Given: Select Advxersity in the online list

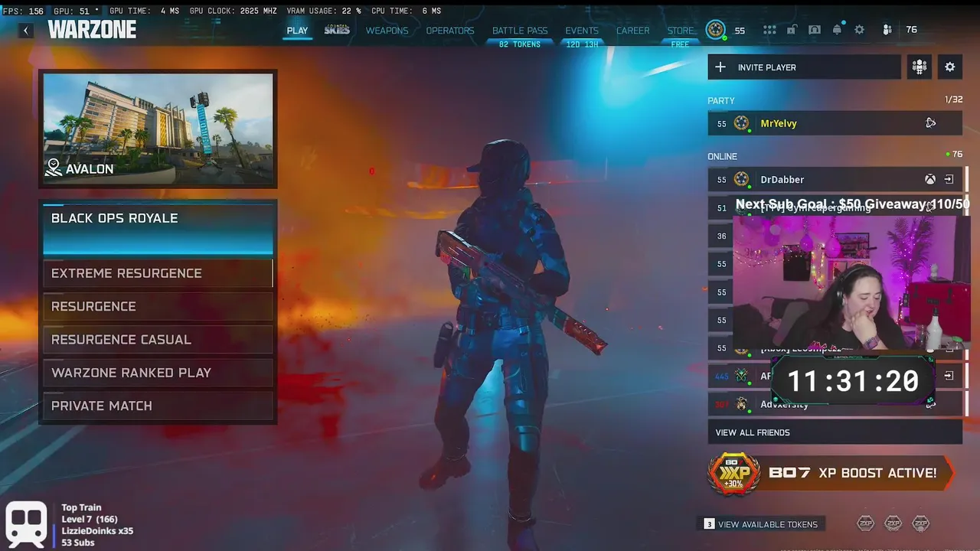Looking at the screenshot, I should coord(835,404).
